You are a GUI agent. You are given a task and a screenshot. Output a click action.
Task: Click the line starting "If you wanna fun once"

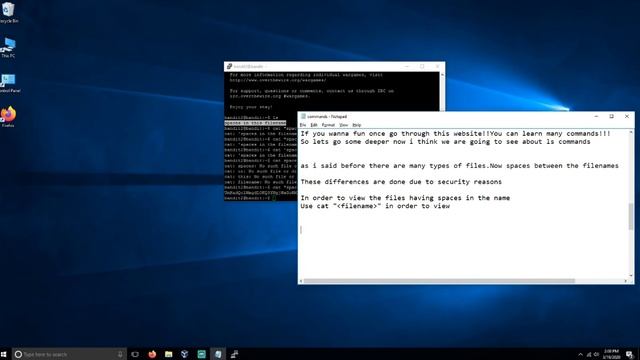pos(456,133)
